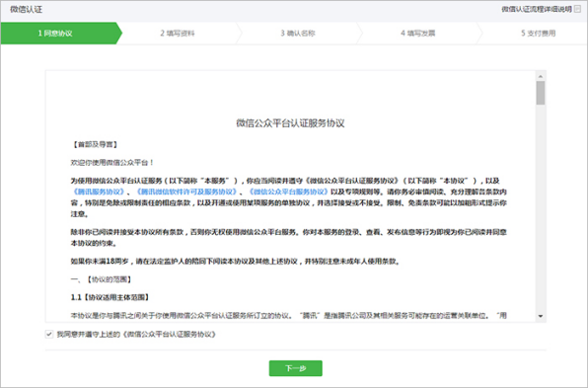
Task: Click the 微信认证 page title
Action: pos(27,10)
